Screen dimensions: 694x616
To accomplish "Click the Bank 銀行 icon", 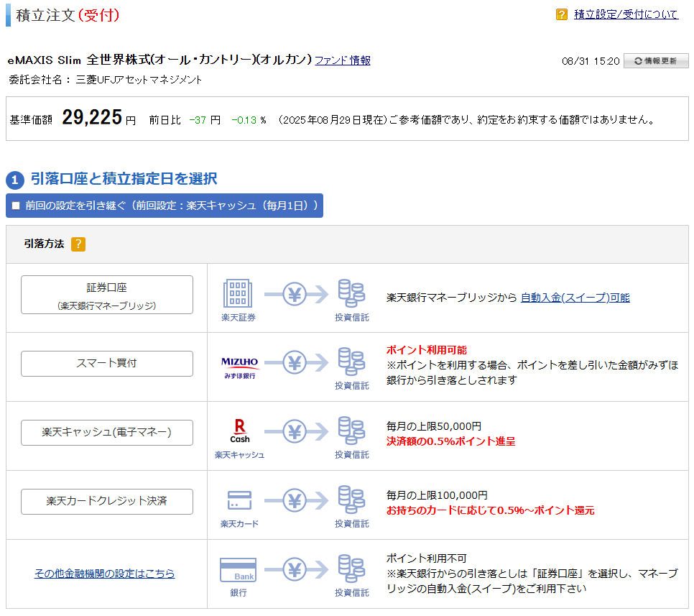I will coord(238,571).
